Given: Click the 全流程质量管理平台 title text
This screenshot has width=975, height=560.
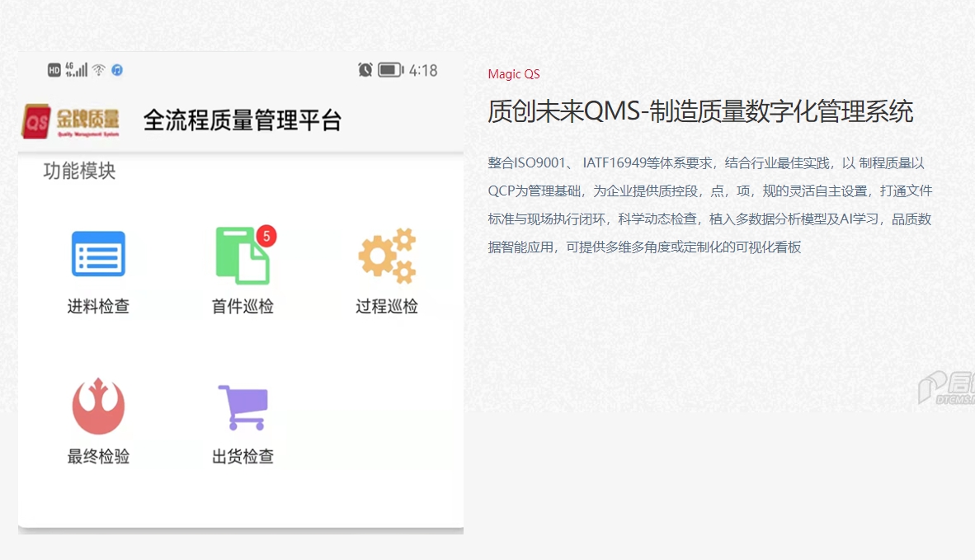Looking at the screenshot, I should point(243,120).
